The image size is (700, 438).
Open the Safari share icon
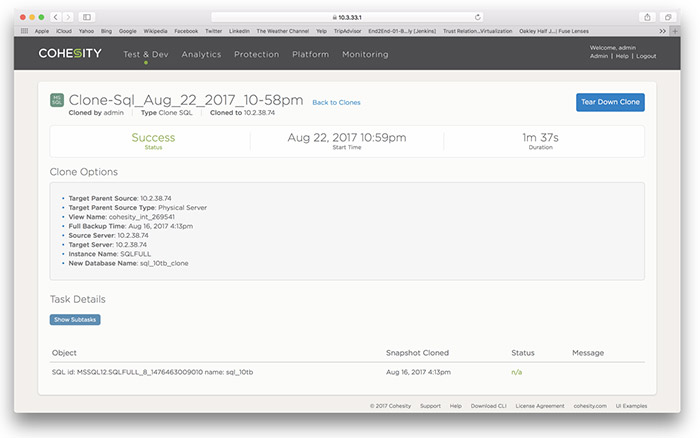648,17
